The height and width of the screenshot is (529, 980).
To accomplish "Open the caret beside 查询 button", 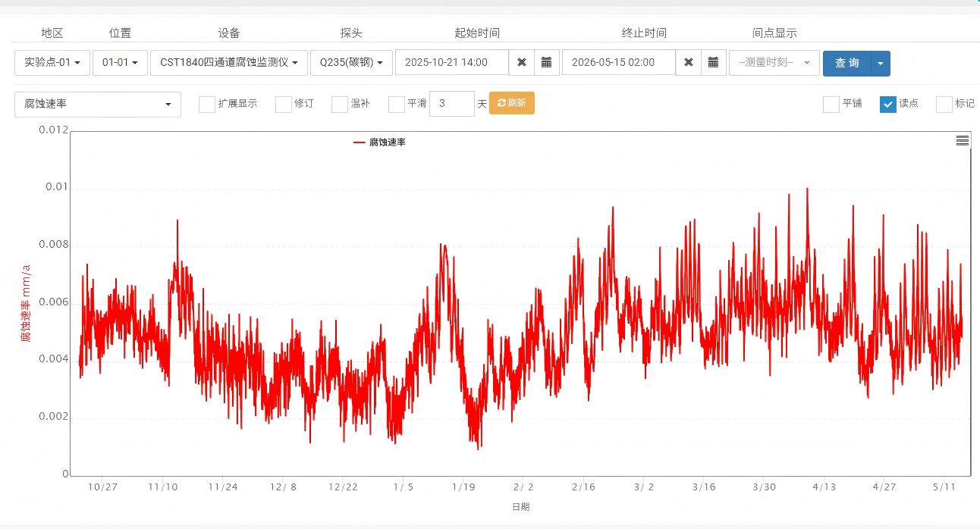I will [x=881, y=63].
